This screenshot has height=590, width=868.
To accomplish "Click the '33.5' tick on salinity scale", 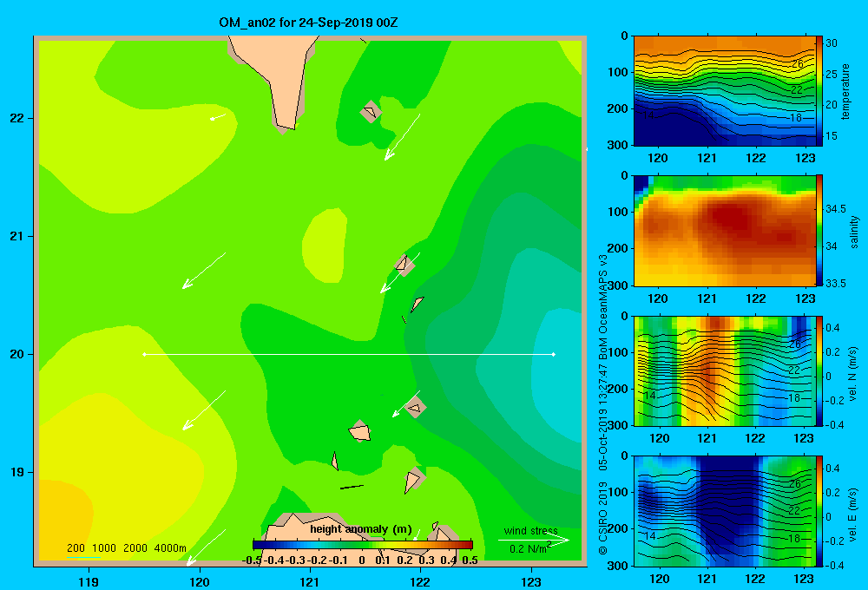I will click(835, 283).
